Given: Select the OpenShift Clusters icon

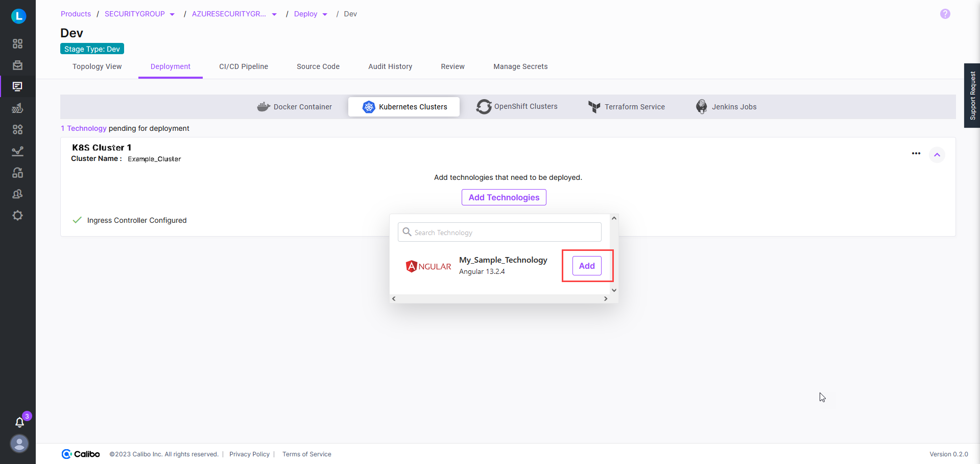Looking at the screenshot, I should 484,106.
